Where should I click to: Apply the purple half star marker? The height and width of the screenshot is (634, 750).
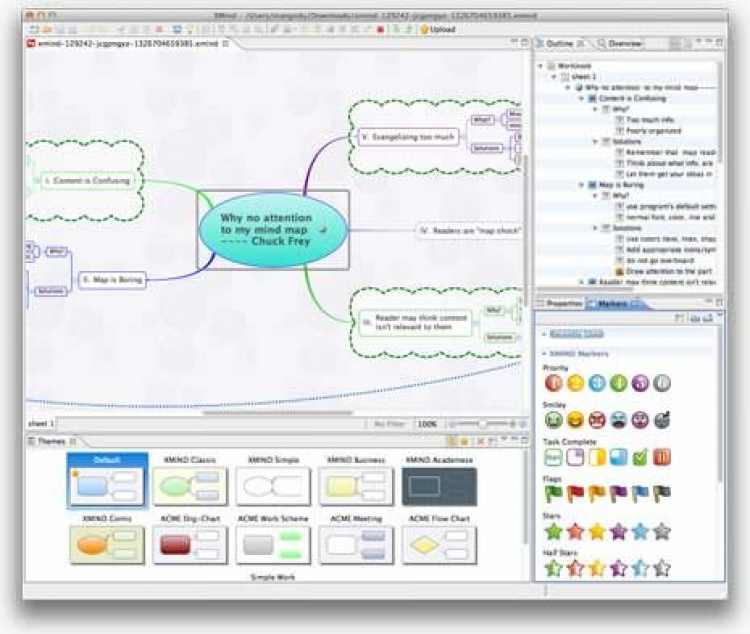point(618,568)
